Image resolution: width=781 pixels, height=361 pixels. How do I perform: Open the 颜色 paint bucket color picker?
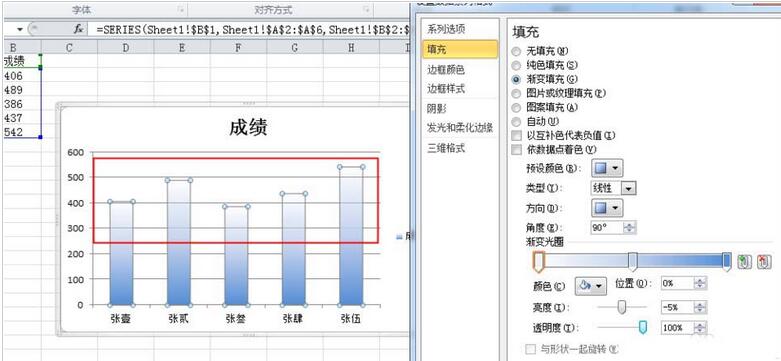(590, 286)
